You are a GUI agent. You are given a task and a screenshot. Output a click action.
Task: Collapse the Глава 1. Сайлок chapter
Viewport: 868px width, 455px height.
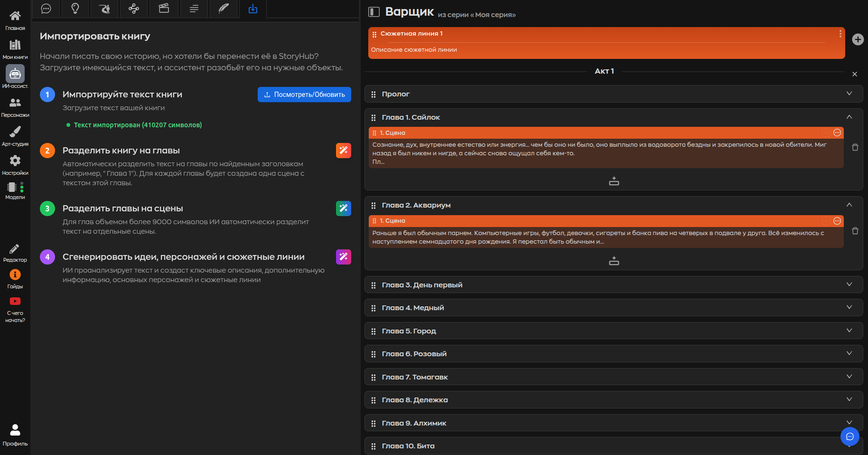tap(849, 117)
